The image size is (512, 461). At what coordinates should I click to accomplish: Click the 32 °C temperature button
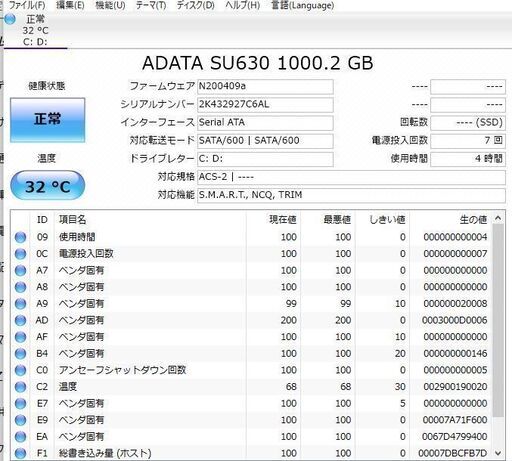(47, 185)
